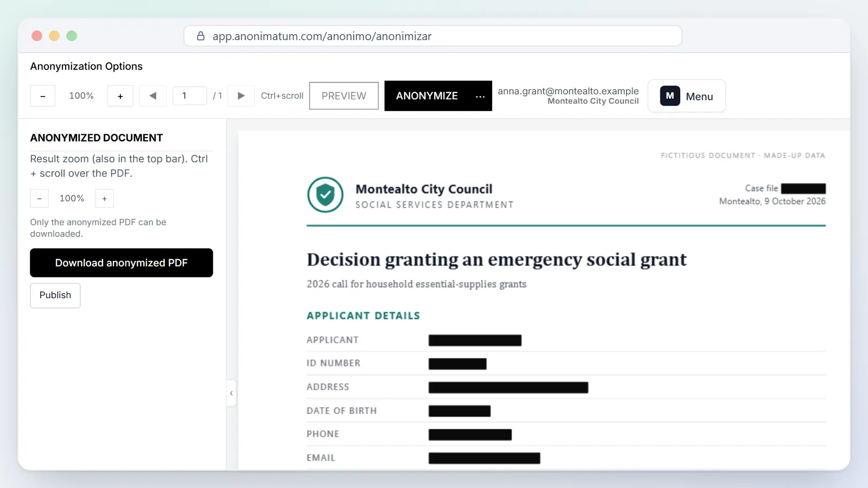Click the lock icon in the address bar
This screenshot has height=488, width=868.
(x=201, y=36)
